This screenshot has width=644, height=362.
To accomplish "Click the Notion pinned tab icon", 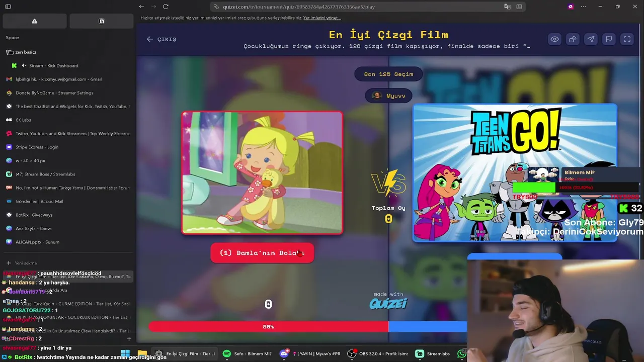I will pyautogui.click(x=102, y=21).
